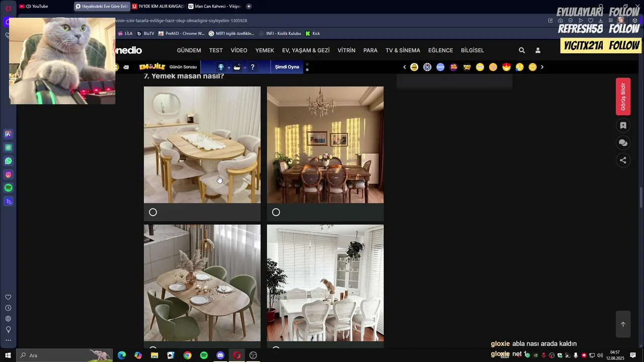The image size is (644, 362).
Task: Open the PARA menu
Action: (x=370, y=50)
